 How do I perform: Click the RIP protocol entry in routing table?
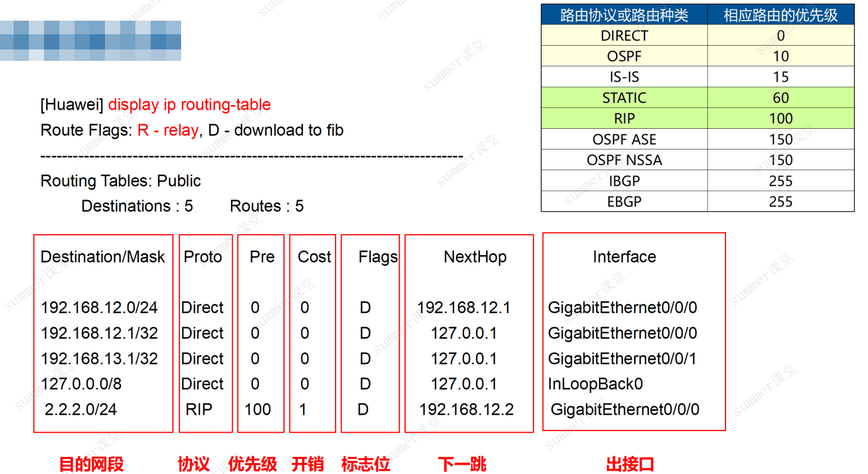(x=199, y=409)
